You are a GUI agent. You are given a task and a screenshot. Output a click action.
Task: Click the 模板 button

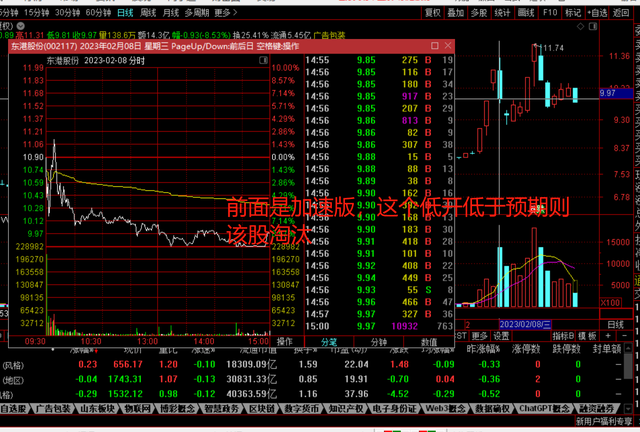coord(587,336)
